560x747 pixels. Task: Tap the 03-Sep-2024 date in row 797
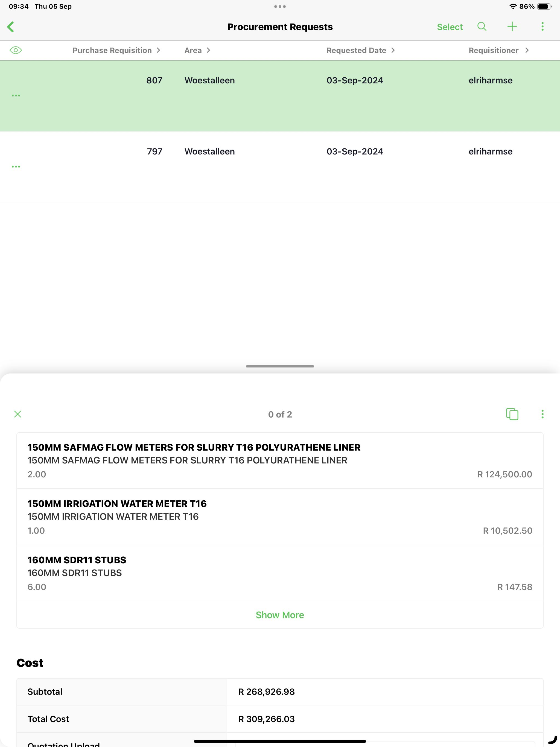point(355,151)
